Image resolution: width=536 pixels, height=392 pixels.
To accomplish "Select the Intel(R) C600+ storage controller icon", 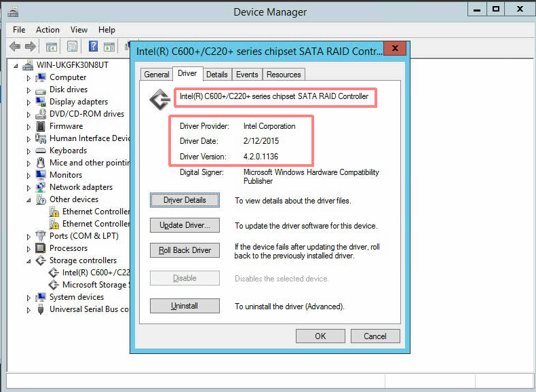I will [54, 273].
